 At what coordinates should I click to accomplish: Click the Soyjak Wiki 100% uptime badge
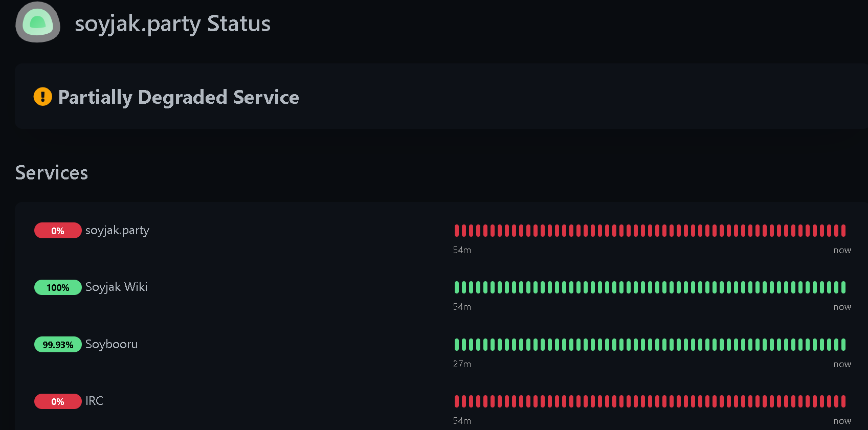click(58, 287)
